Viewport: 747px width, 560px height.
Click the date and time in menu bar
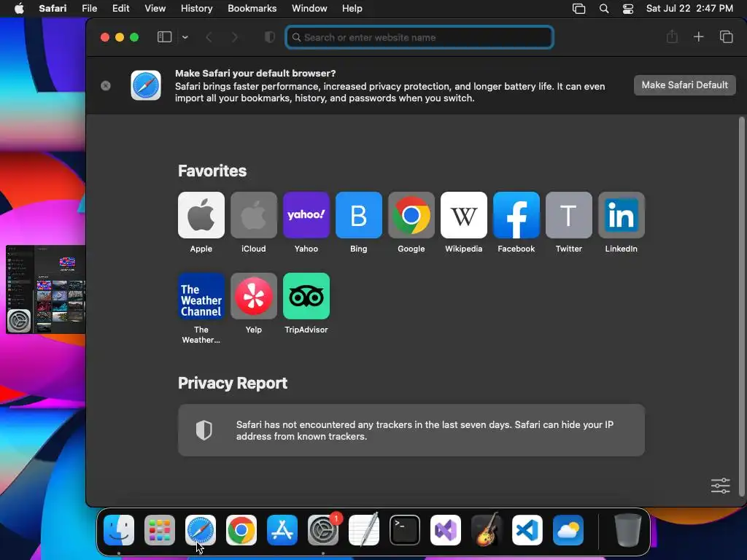point(689,8)
